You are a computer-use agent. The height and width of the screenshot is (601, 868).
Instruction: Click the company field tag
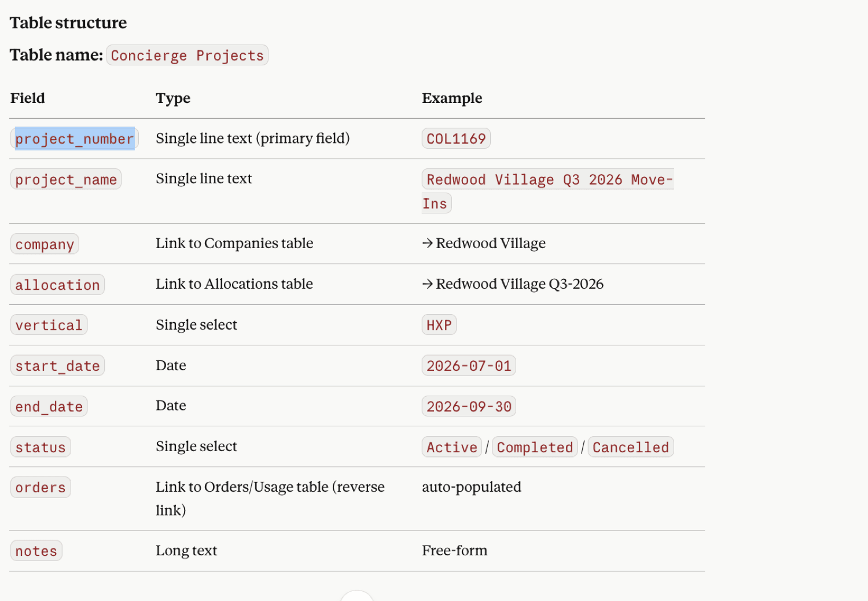(x=45, y=244)
